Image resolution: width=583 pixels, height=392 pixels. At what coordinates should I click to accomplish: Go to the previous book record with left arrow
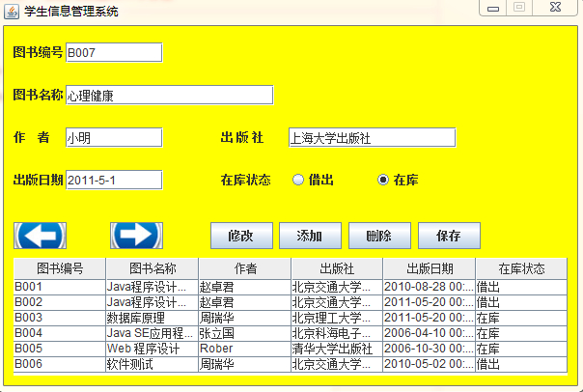pos(40,236)
